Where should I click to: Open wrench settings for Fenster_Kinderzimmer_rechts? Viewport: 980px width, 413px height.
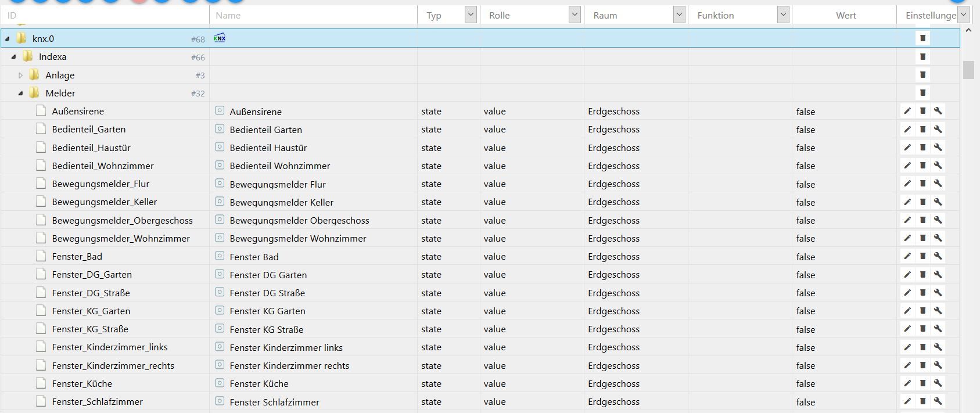click(x=938, y=365)
